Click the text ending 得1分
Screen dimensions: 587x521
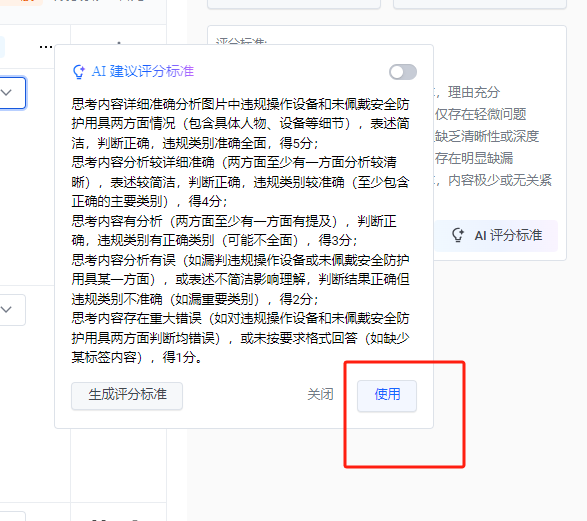pos(240,338)
